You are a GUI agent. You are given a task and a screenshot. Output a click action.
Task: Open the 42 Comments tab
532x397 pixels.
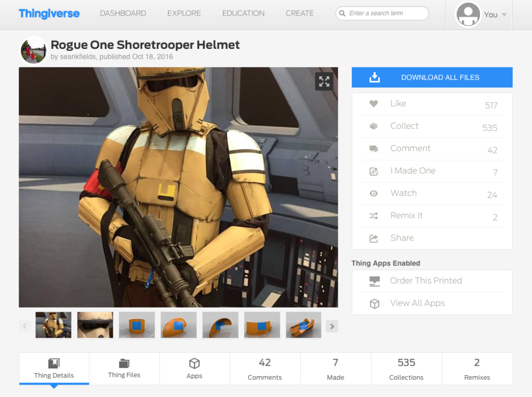click(265, 368)
